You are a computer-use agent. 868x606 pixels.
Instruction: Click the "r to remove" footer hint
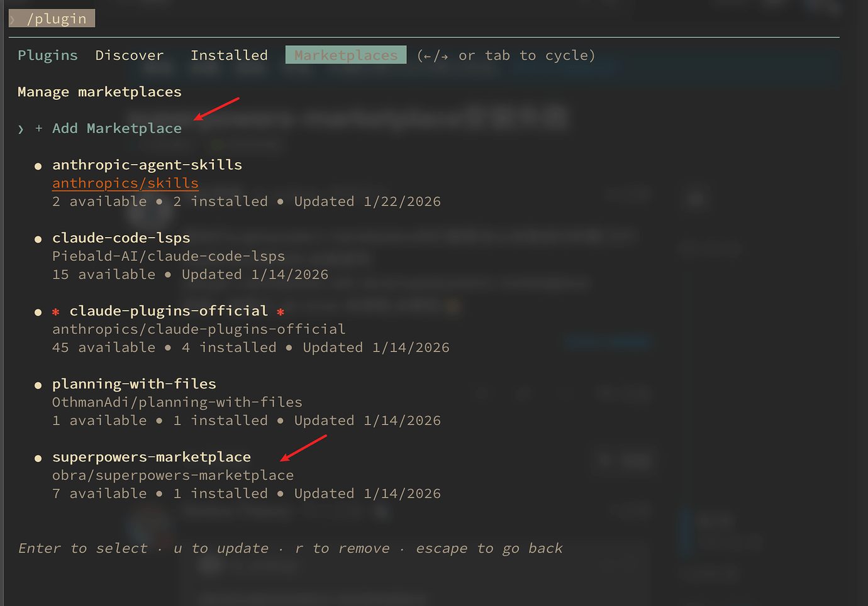pos(342,548)
